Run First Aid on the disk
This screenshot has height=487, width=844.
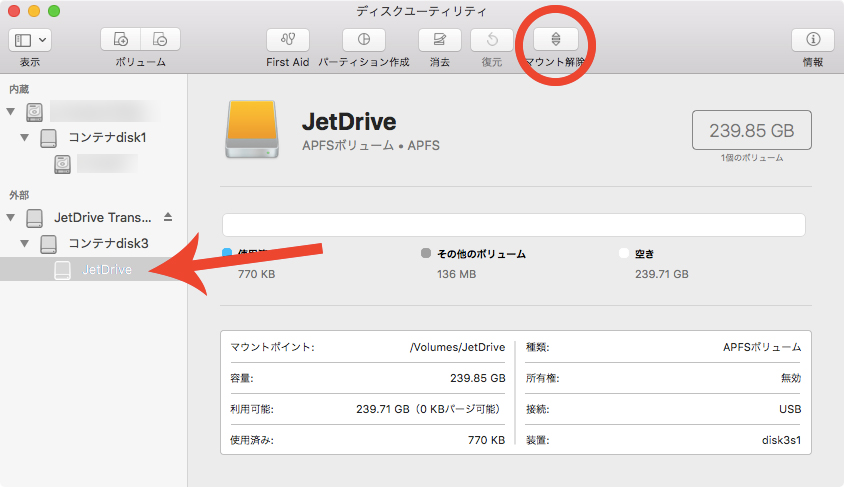(288, 39)
